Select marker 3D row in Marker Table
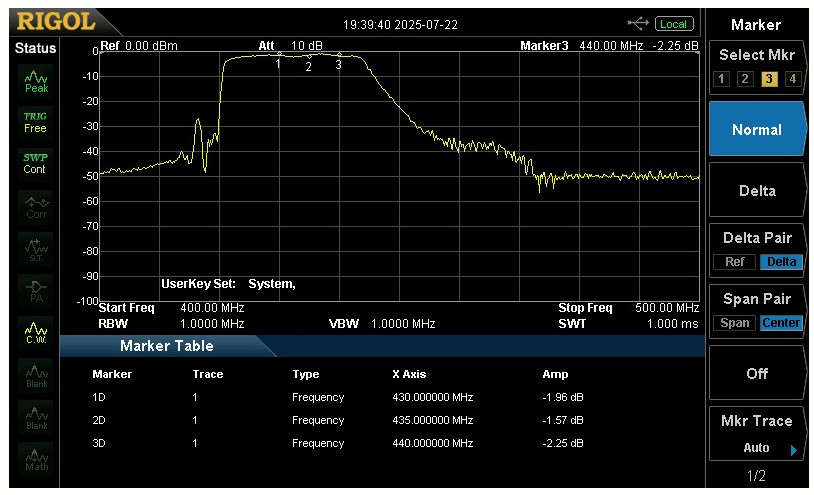814x495 pixels. pyautogui.click(x=340, y=443)
